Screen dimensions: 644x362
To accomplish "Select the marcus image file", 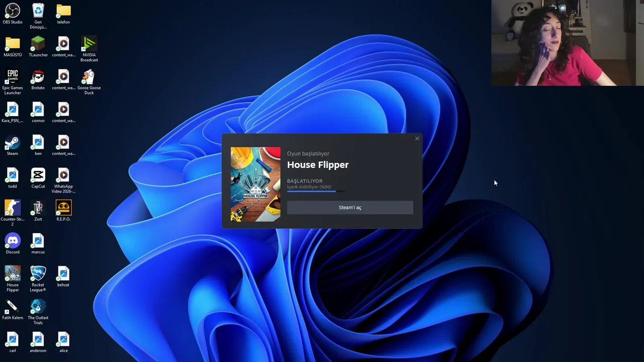I will pos(38,244).
